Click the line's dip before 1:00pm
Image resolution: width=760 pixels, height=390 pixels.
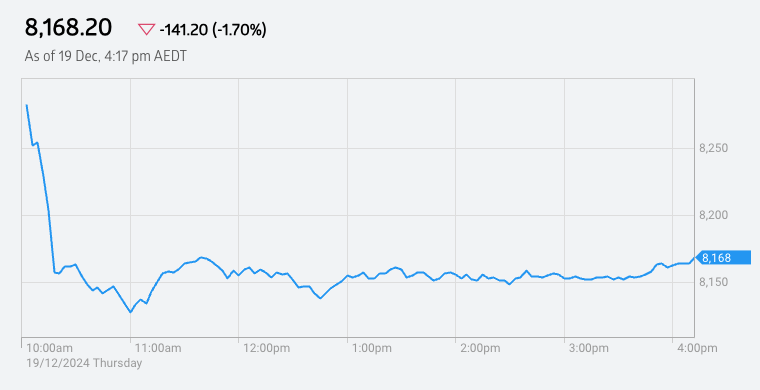coord(320,298)
